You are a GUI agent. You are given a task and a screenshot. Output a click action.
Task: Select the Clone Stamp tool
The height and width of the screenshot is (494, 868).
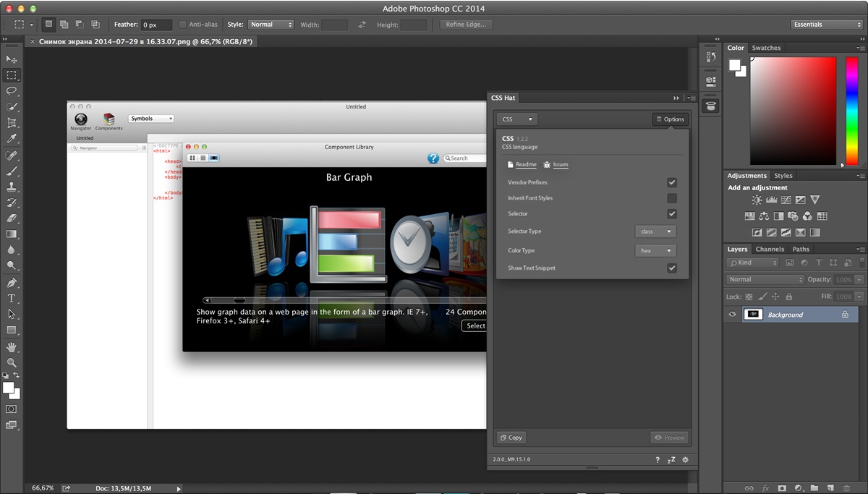click(x=12, y=187)
